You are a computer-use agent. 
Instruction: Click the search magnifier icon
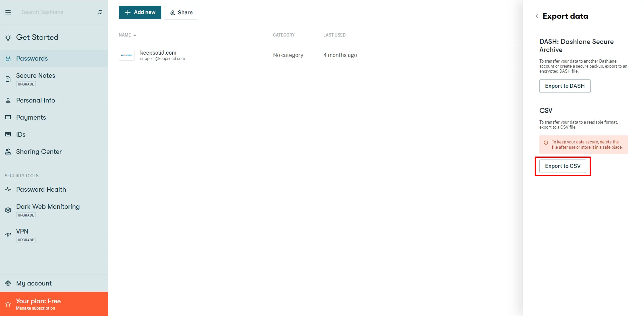[100, 12]
